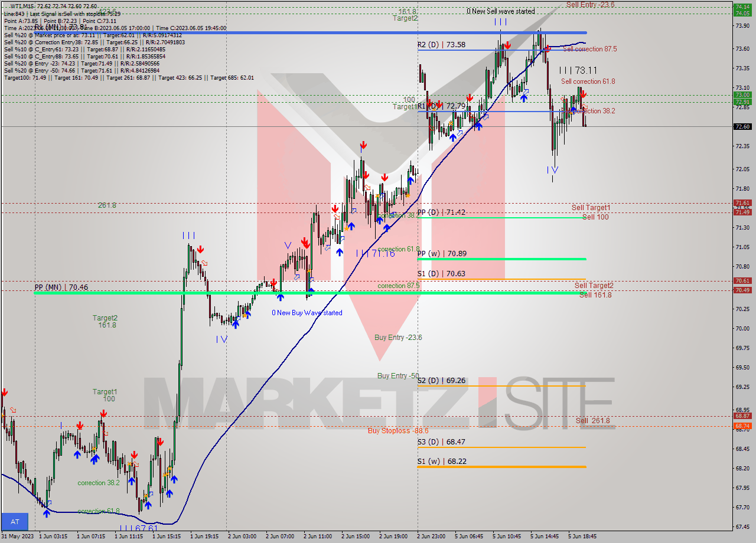The image size is (756, 543).
Task: Click the 'Buy Entry -23.6' label
Action: (398, 338)
